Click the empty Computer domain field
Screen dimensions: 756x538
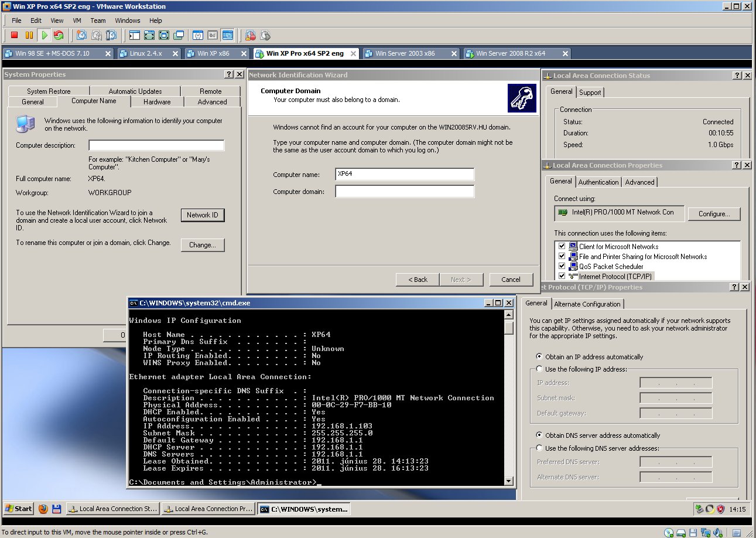pyautogui.click(x=405, y=192)
